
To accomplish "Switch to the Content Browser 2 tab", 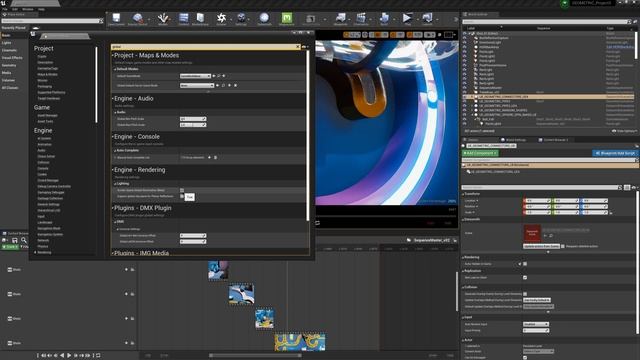I will (553, 140).
